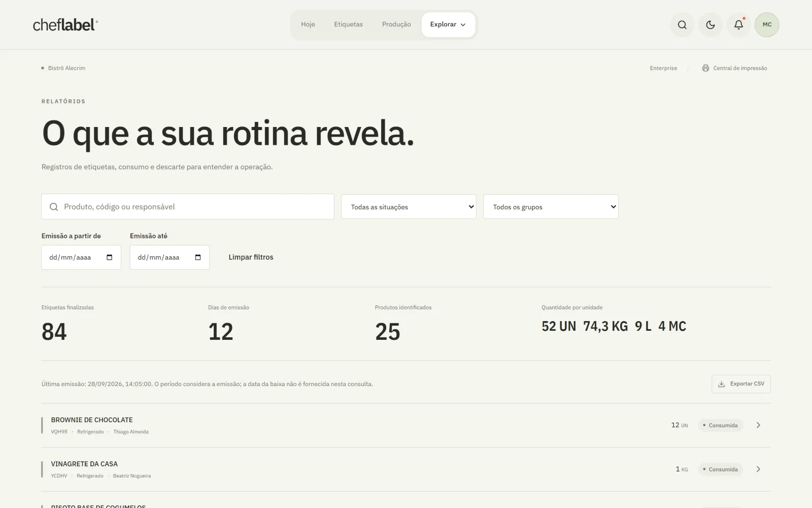Open the MC user avatar menu
The width and height of the screenshot is (812, 508).
pos(767,25)
